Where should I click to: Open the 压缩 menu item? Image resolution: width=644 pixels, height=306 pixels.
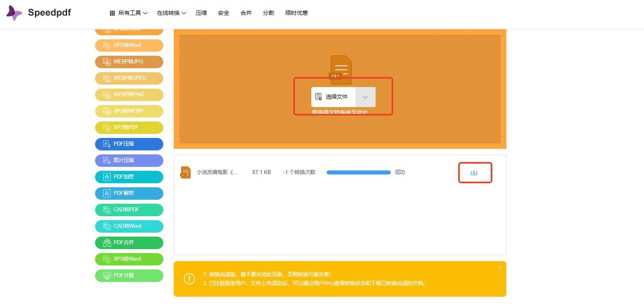point(201,13)
